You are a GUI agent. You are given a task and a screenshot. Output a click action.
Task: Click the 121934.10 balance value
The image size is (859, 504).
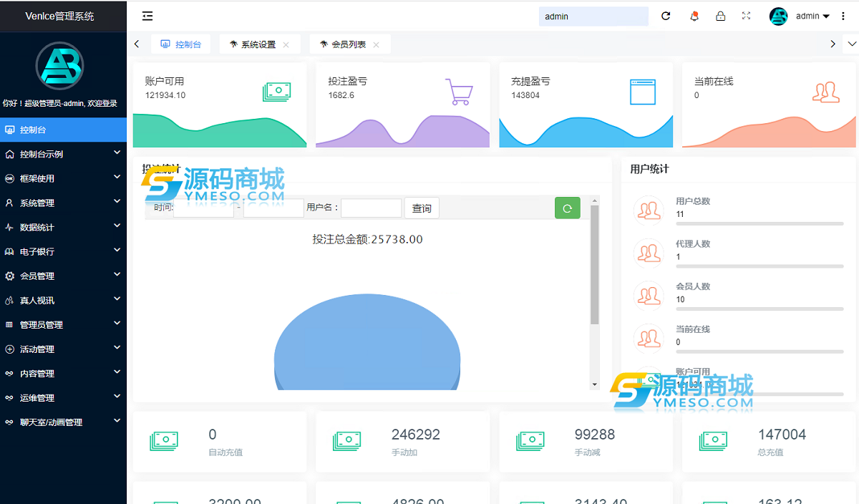[165, 95]
